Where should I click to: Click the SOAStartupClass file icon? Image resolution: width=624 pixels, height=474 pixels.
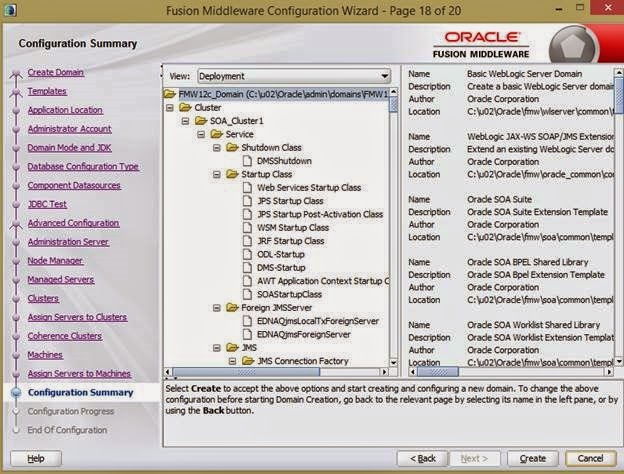(x=247, y=294)
